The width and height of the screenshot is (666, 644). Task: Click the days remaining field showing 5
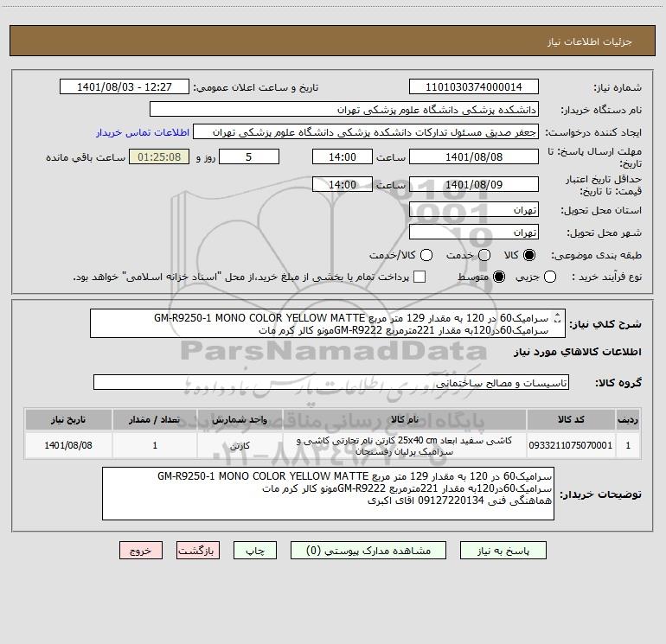pyautogui.click(x=249, y=156)
